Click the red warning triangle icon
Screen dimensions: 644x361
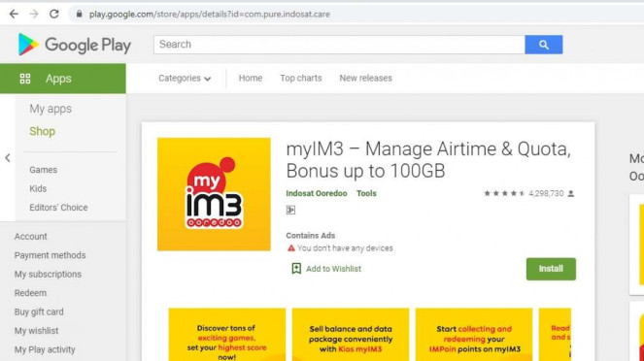pyautogui.click(x=290, y=248)
